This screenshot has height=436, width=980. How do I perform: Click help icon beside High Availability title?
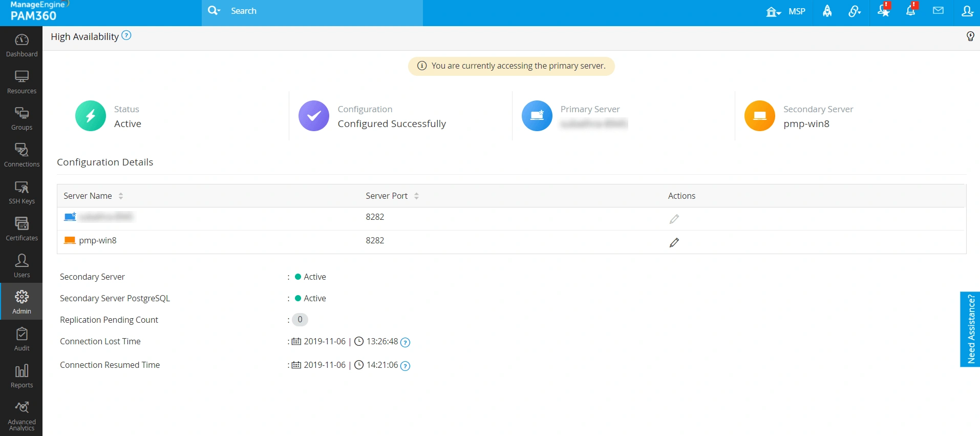tap(126, 35)
